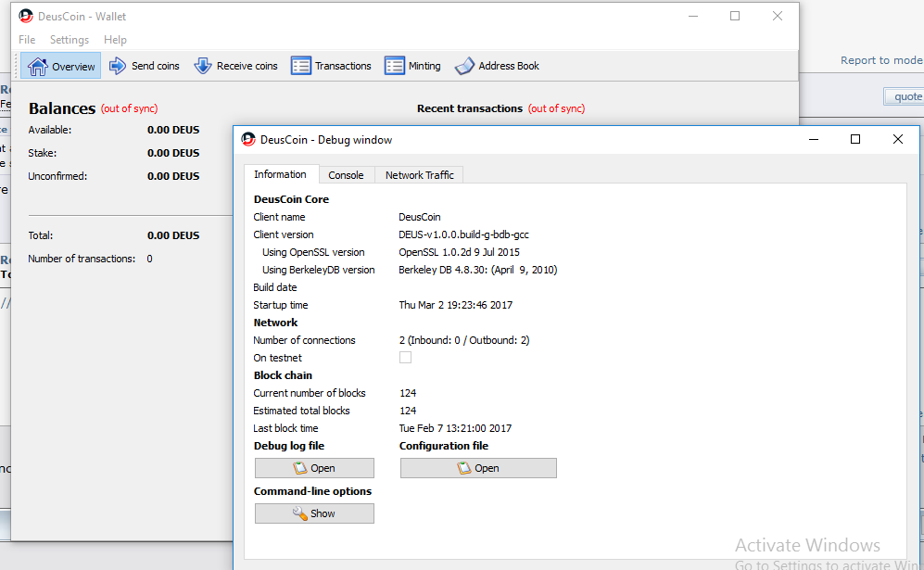Switch to the Information tab
Viewport: 924px width, 570px height.
click(281, 174)
